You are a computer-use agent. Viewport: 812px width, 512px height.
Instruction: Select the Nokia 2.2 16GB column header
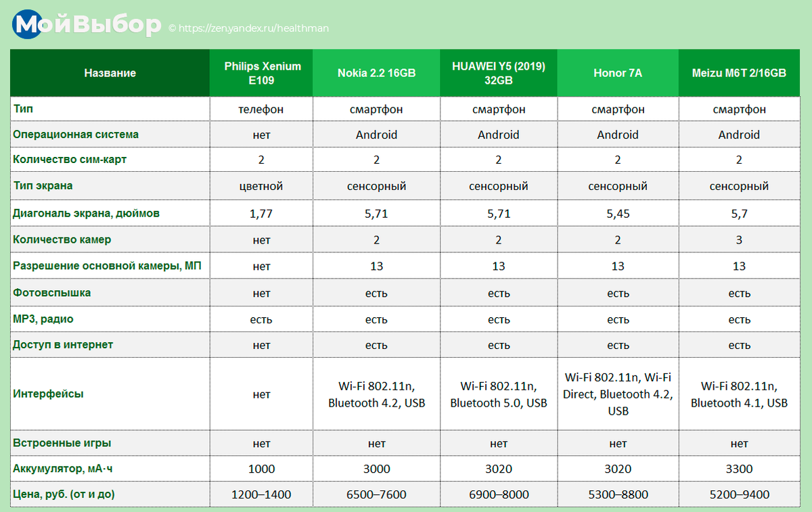click(376, 73)
